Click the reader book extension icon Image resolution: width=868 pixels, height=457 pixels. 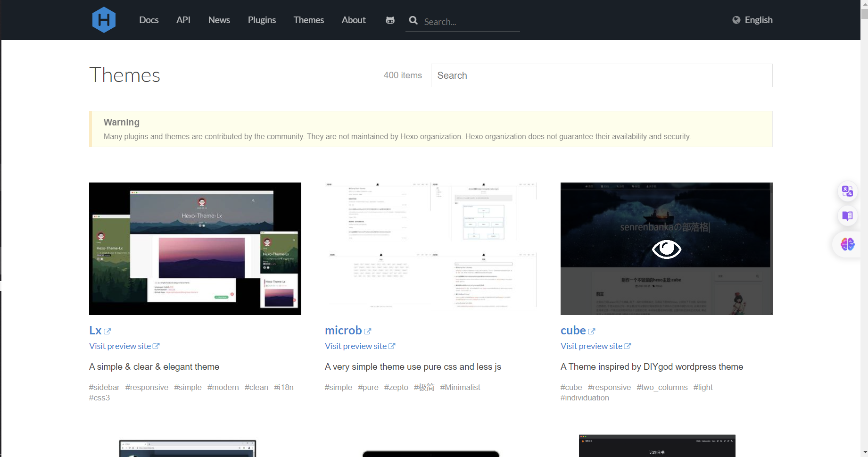[x=847, y=216]
